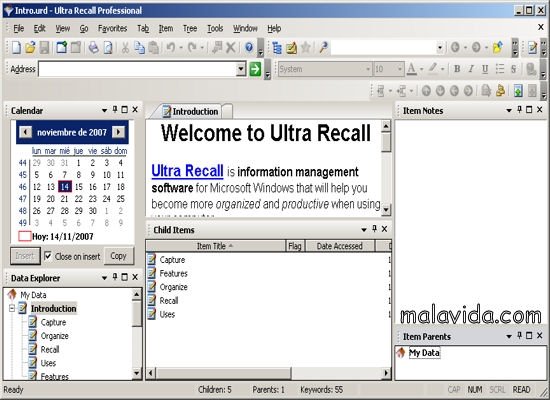Image resolution: width=550 pixels, height=400 pixels.
Task: Pin the Item Notes panel
Action: click(x=519, y=110)
